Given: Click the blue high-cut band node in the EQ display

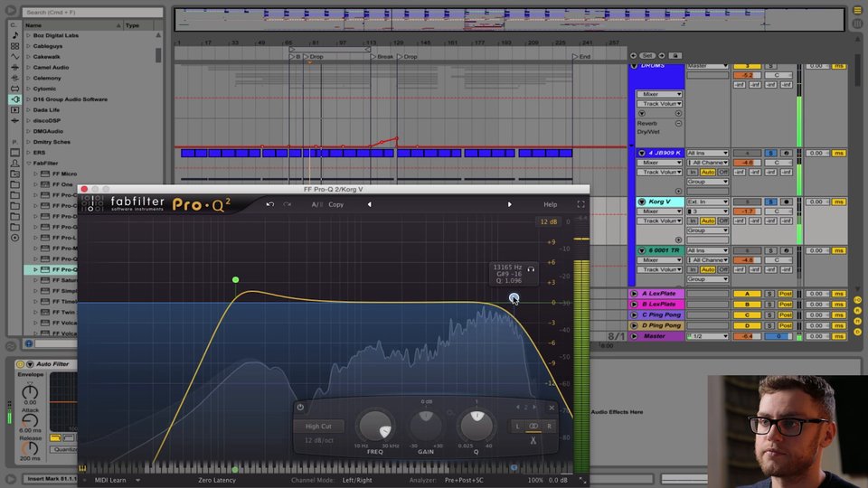Looking at the screenshot, I should click(514, 297).
